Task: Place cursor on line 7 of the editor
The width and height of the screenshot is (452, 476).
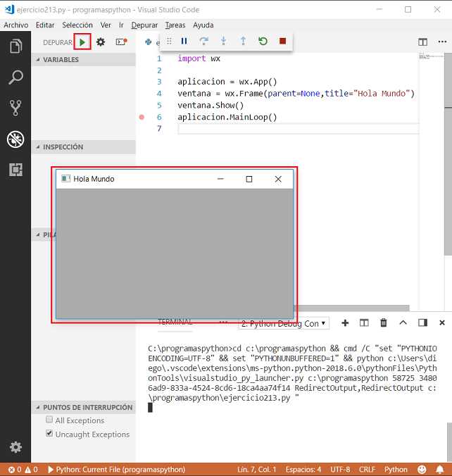Action: click(x=298, y=129)
